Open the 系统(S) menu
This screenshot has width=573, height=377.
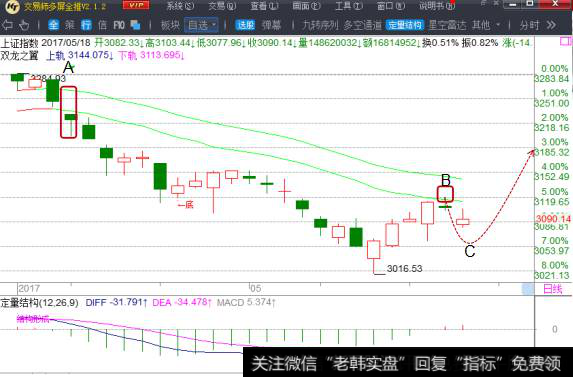(181, 6)
